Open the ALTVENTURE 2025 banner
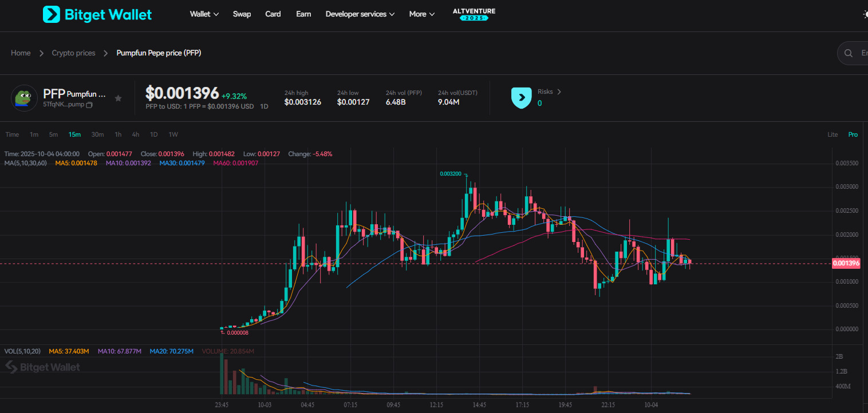This screenshot has height=413, width=868. 474,14
